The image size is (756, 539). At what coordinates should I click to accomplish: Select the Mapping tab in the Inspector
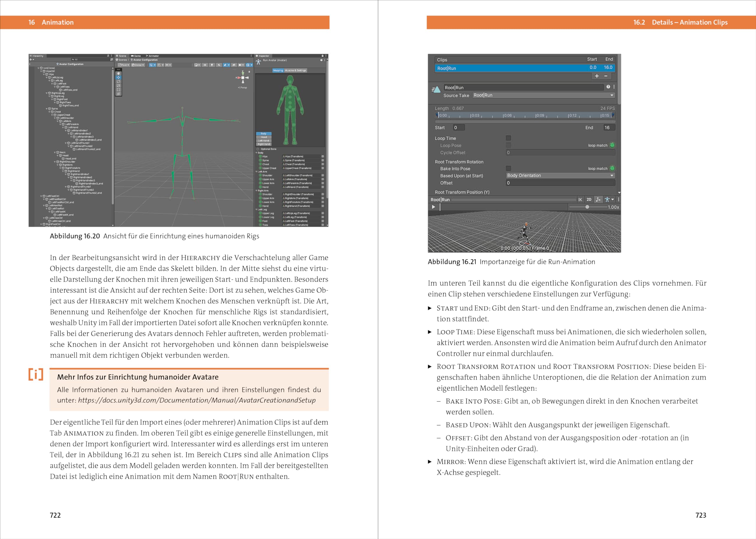tap(278, 70)
